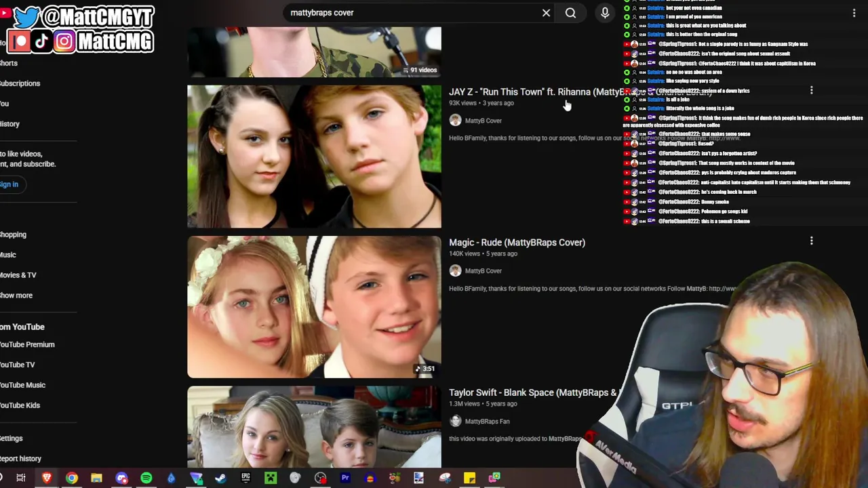Go to the MattyB Cover channel name under Magic - Rude

point(484,271)
